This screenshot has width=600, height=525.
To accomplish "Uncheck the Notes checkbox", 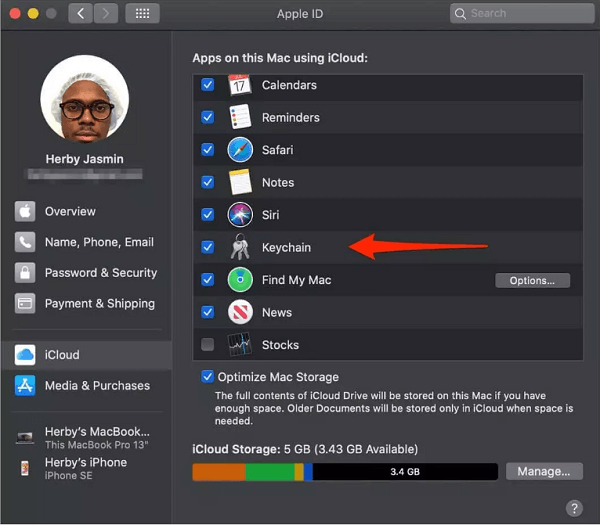I will (207, 182).
